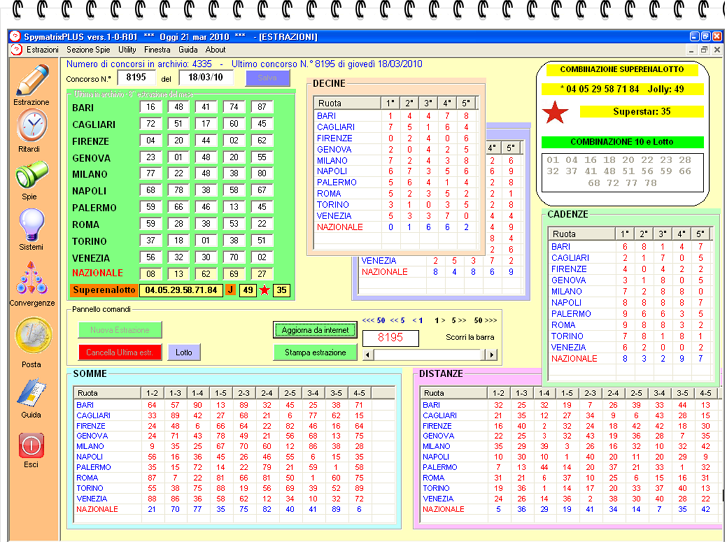Click the red star beside Superenalotto row
The width and height of the screenshot is (727, 542).
[264, 290]
